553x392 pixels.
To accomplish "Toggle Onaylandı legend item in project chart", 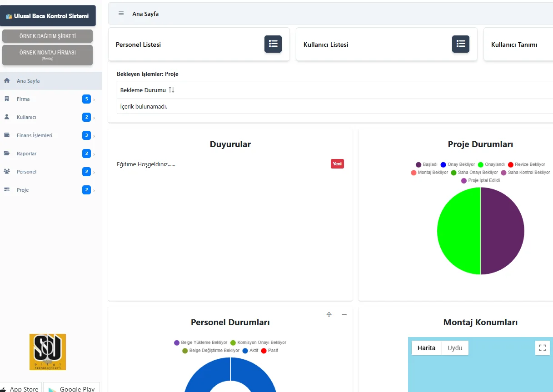I will [491, 164].
